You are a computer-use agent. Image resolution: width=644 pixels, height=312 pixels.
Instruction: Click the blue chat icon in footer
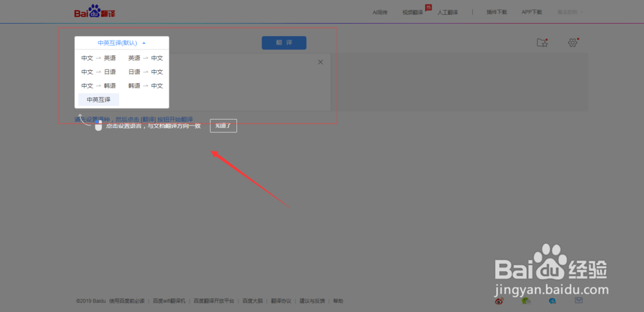pos(553,301)
